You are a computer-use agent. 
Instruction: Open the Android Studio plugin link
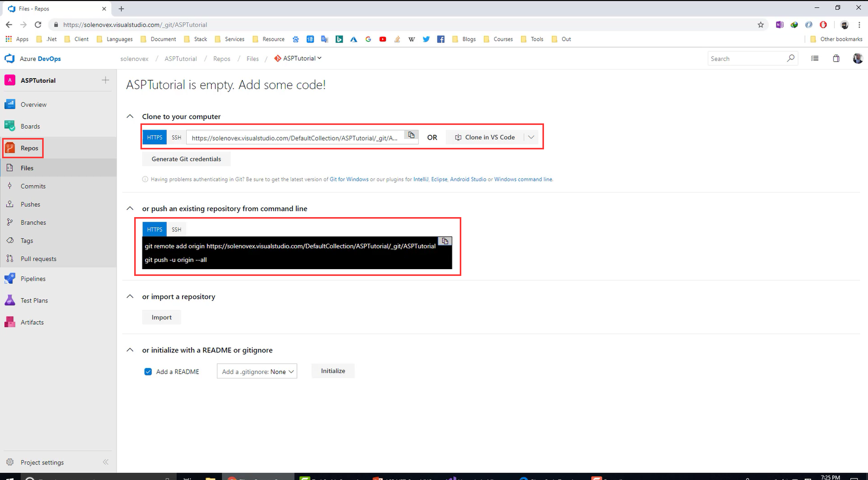[468, 179]
